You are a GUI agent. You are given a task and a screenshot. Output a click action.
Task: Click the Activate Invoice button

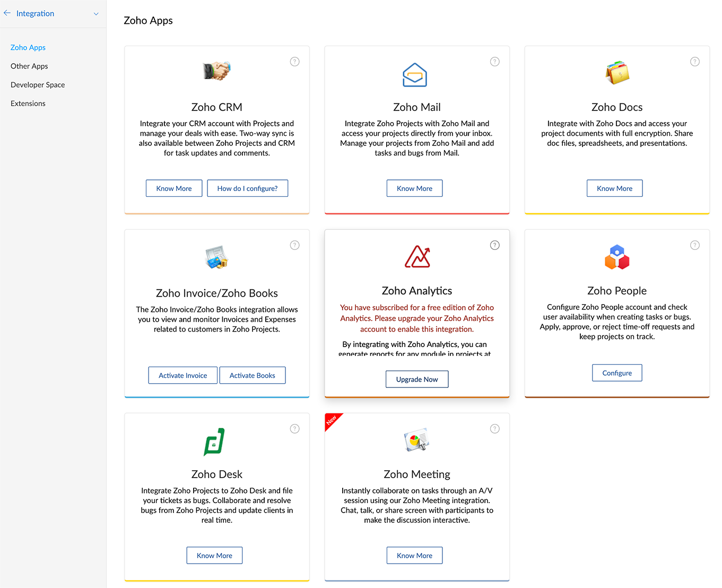pyautogui.click(x=183, y=375)
